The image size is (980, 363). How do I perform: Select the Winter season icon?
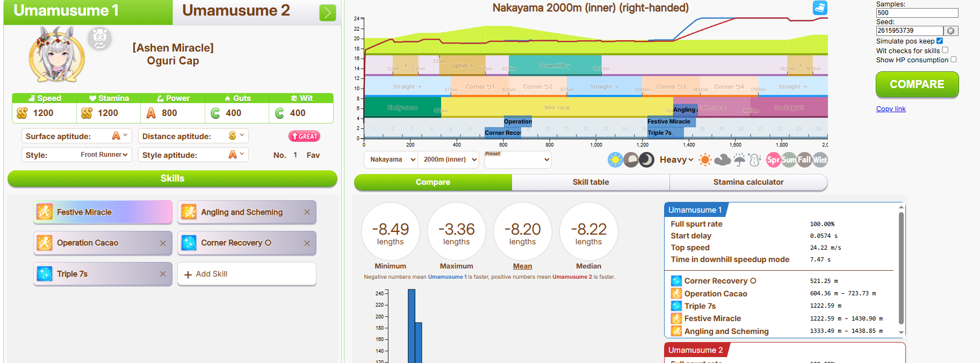(x=820, y=159)
